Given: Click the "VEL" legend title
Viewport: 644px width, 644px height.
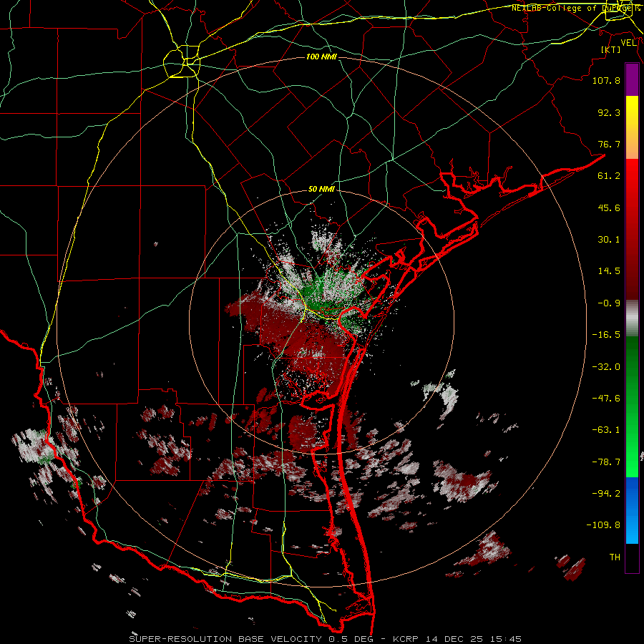Looking at the screenshot, I should pyautogui.click(x=628, y=43).
